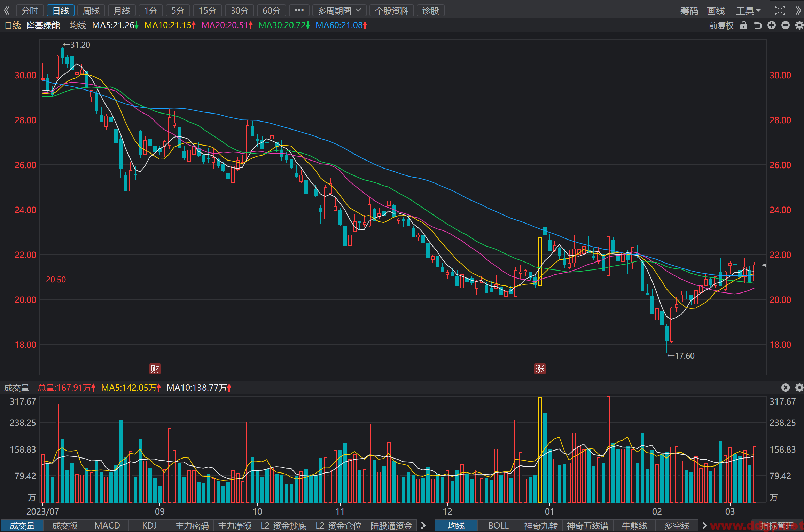Switch to the MACD indicator tab

(x=107, y=525)
